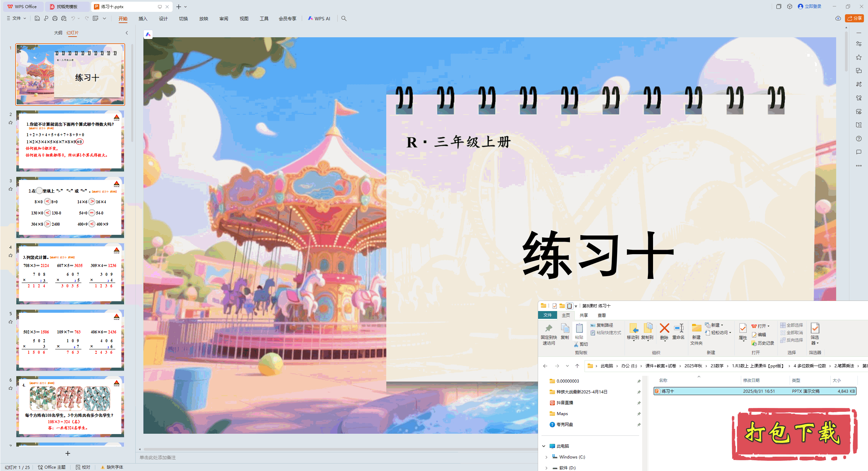This screenshot has height=471, width=868.
Task: Open help via the question mark sidebar icon
Action: click(x=859, y=139)
